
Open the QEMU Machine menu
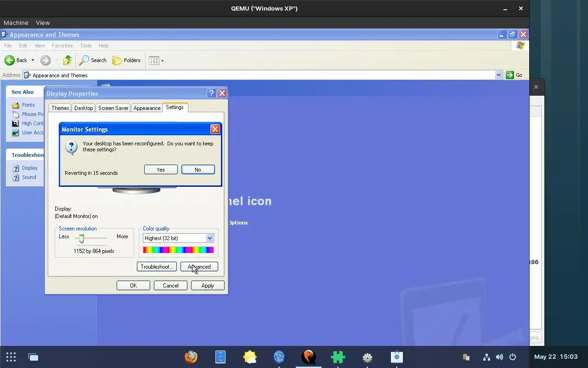(16, 23)
